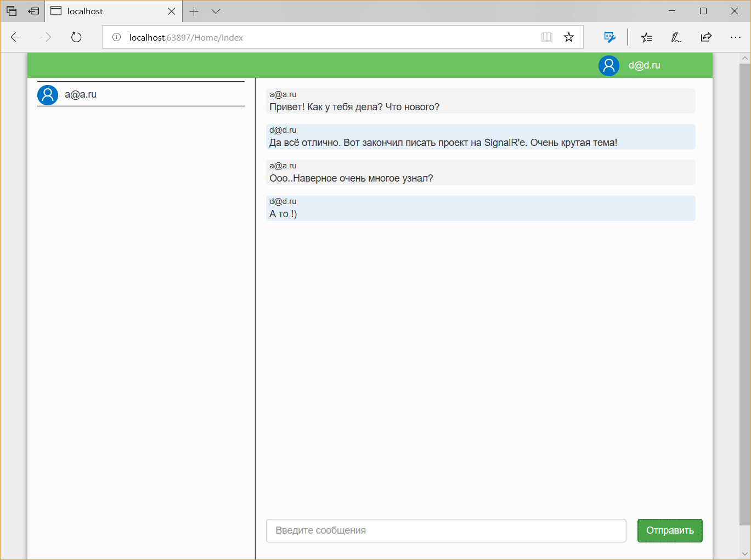Click the a@a.ru contact avatar
751x560 pixels.
(48, 95)
